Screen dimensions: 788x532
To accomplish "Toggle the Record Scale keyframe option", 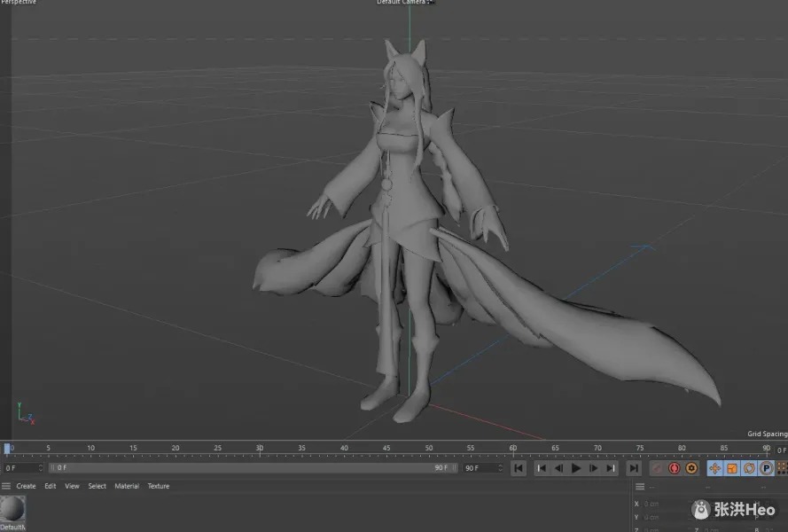I will (x=732, y=468).
